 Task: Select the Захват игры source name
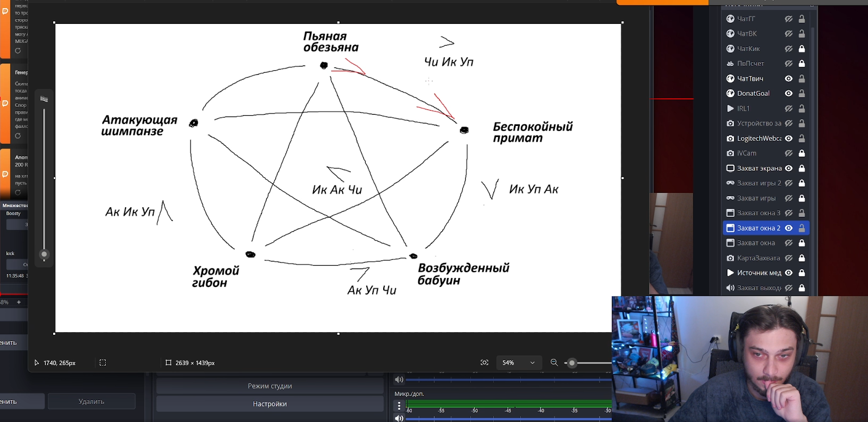[x=756, y=198]
